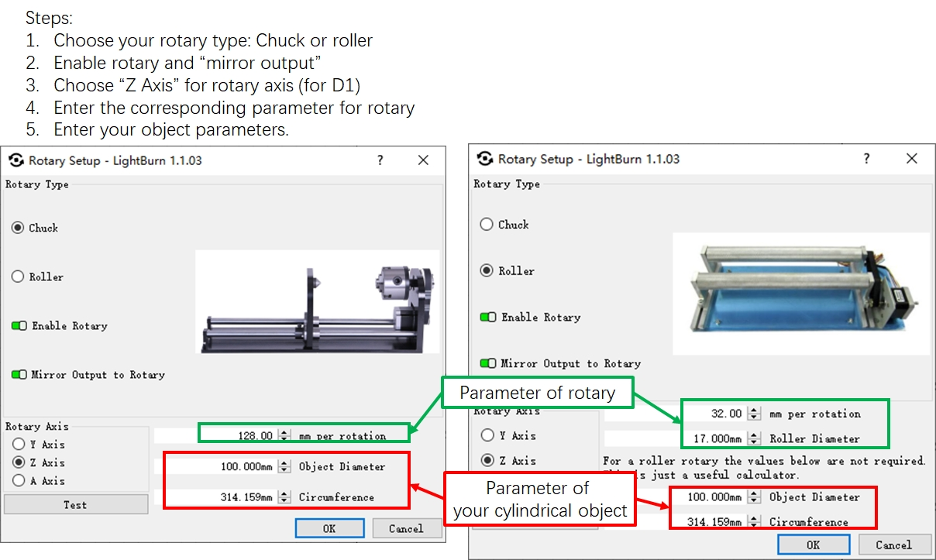Viewport: 936px width, 560px height.
Task: Click the roller rotary preview image
Action: pyautogui.click(x=800, y=294)
